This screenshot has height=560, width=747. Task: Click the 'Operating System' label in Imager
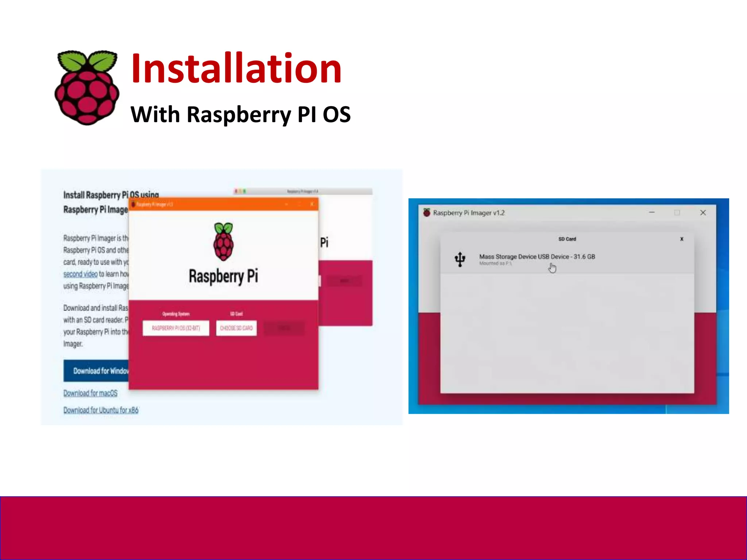tap(176, 314)
